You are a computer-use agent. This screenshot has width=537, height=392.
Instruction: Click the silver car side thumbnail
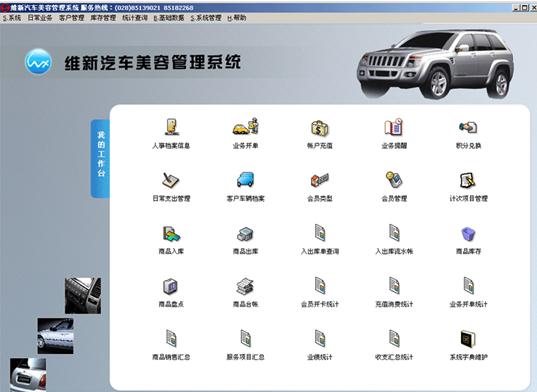(x=55, y=336)
